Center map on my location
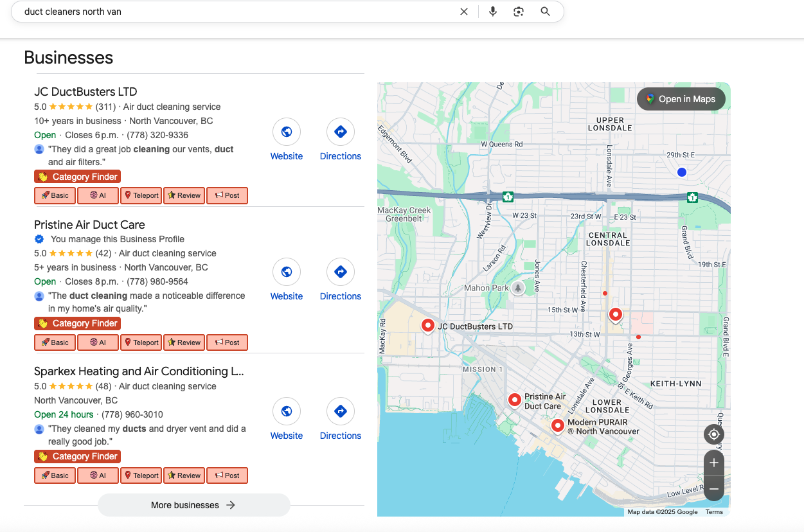Viewport: 804px width, 532px height. click(x=714, y=435)
